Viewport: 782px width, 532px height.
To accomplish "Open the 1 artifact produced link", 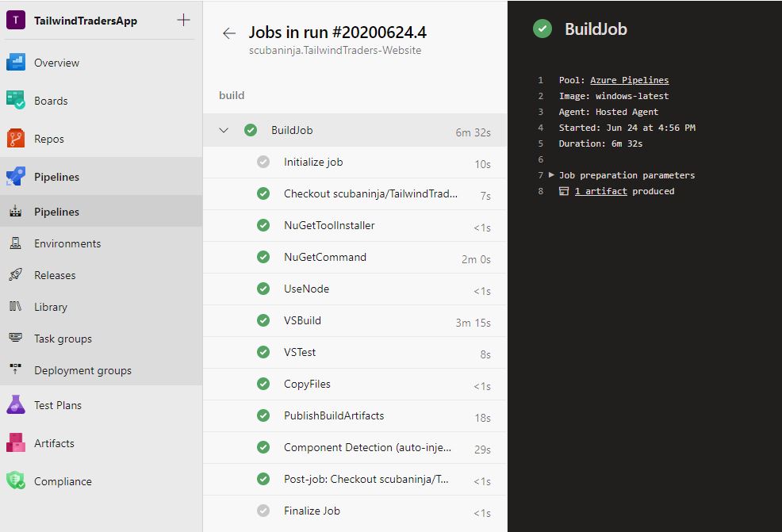I will (601, 191).
